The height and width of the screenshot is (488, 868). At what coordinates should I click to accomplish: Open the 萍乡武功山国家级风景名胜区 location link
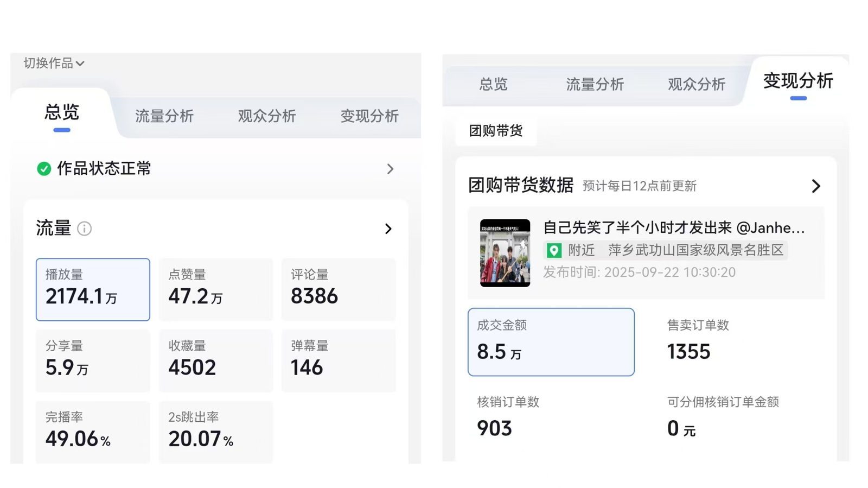(x=696, y=250)
